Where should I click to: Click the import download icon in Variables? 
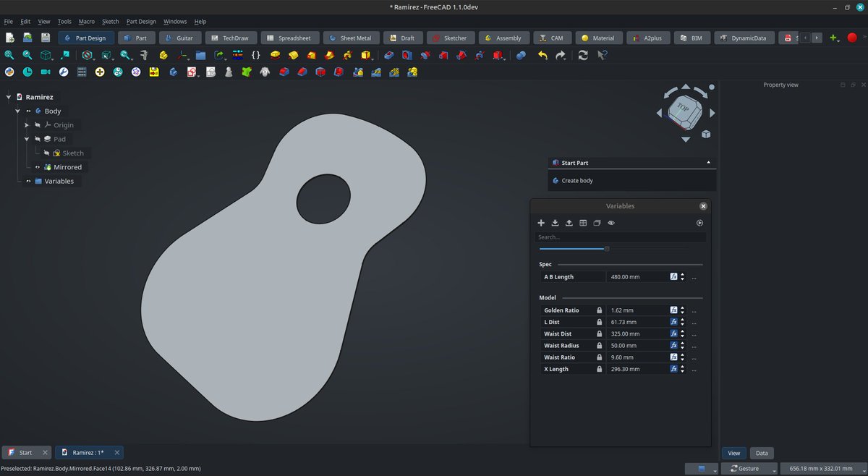pyautogui.click(x=556, y=223)
